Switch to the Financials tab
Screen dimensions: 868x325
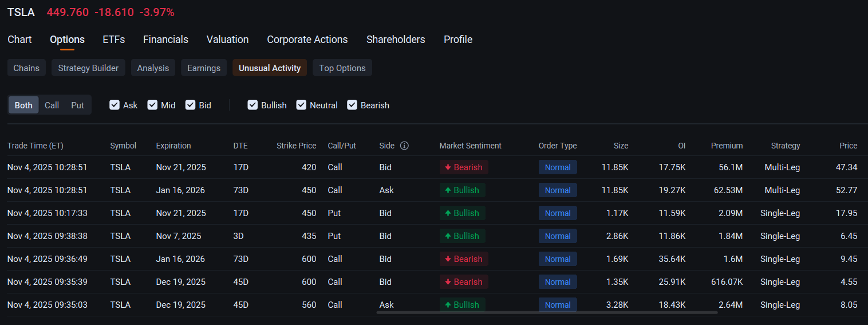(x=165, y=40)
